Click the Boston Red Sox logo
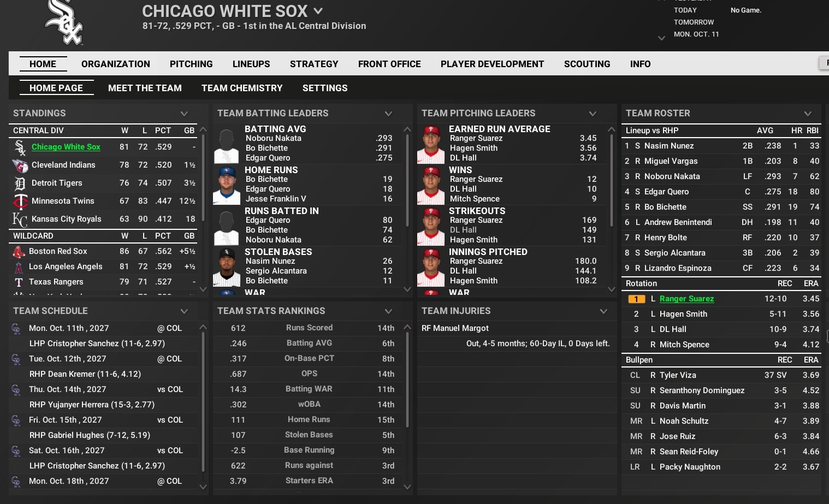 click(x=19, y=252)
